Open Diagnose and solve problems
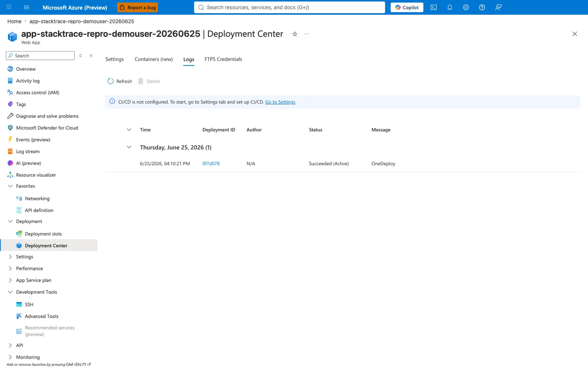This screenshot has width=588, height=368. [x=47, y=116]
